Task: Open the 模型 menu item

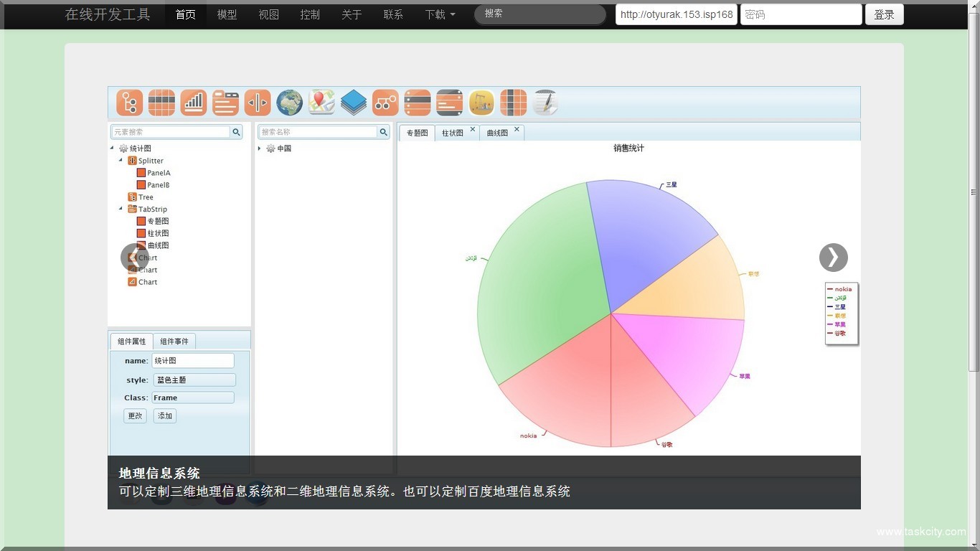Action: [x=227, y=14]
